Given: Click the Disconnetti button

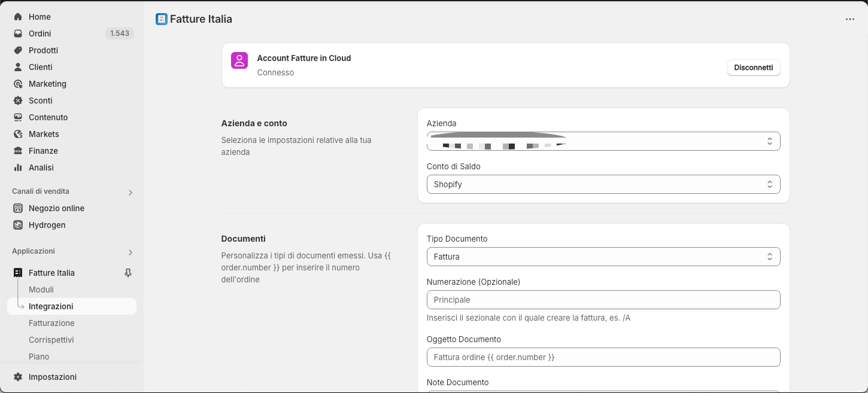Looking at the screenshot, I should [754, 68].
